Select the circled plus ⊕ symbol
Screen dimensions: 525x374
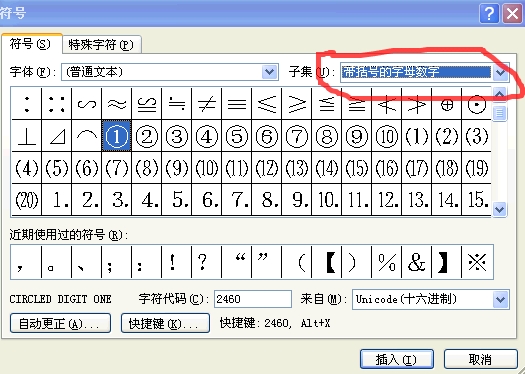point(447,104)
